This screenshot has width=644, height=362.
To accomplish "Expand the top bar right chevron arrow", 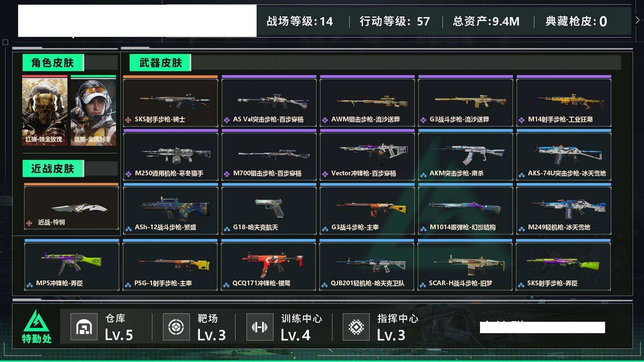I will click(x=637, y=20).
